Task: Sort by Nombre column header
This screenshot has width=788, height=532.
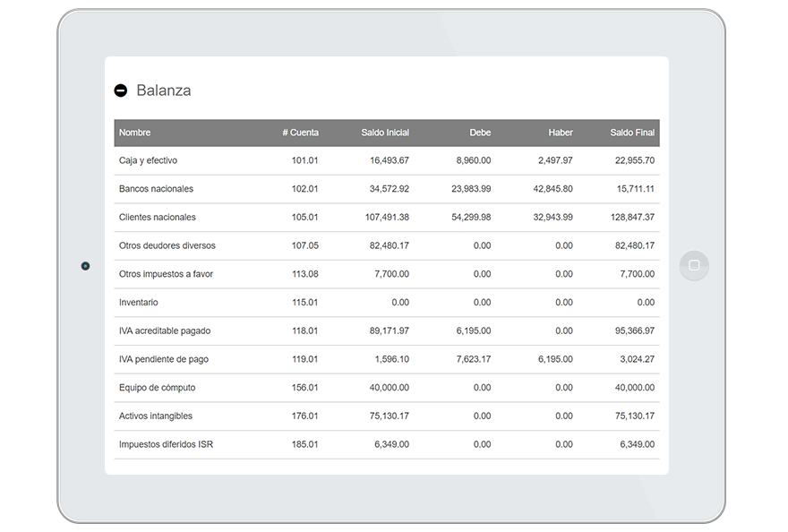Action: 134,133
